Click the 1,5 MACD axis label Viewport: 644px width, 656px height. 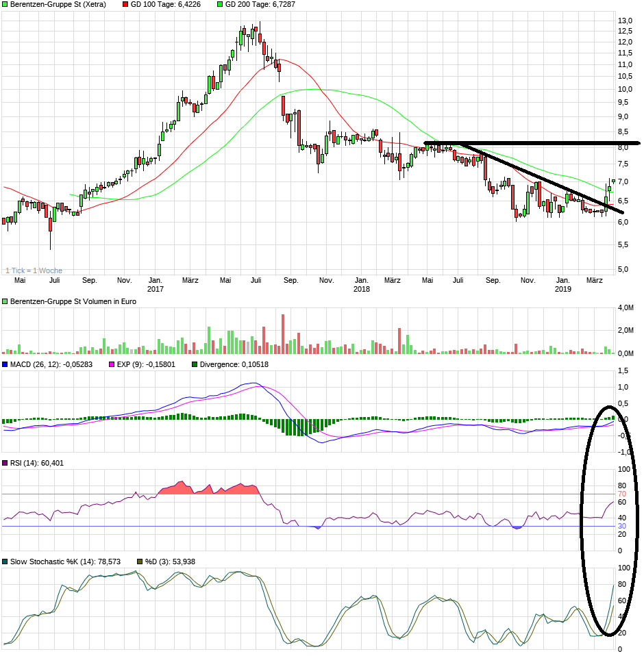coord(623,371)
